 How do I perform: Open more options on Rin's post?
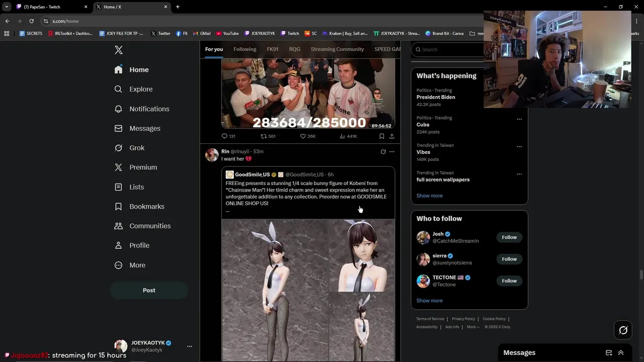coord(392,151)
